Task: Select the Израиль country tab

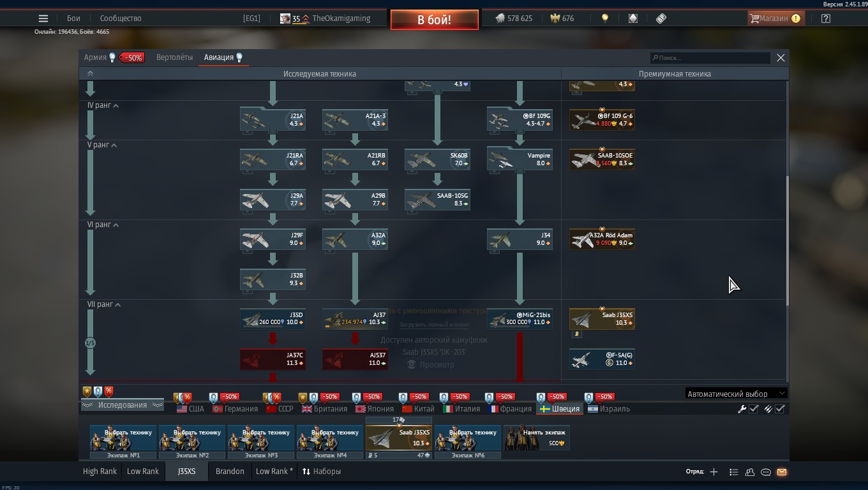Action: 609,409
